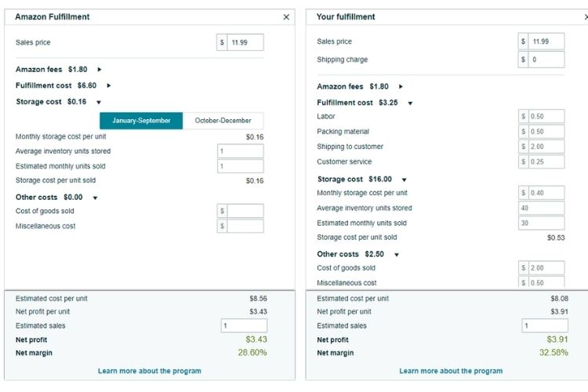Click the Shipping charge input field
This screenshot has height=392, width=588.
[x=546, y=60]
